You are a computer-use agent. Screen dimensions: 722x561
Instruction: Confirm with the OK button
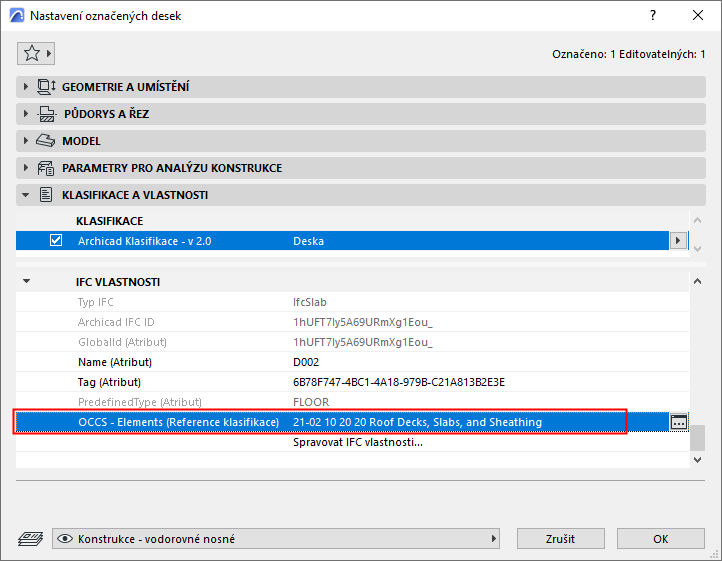[660, 538]
